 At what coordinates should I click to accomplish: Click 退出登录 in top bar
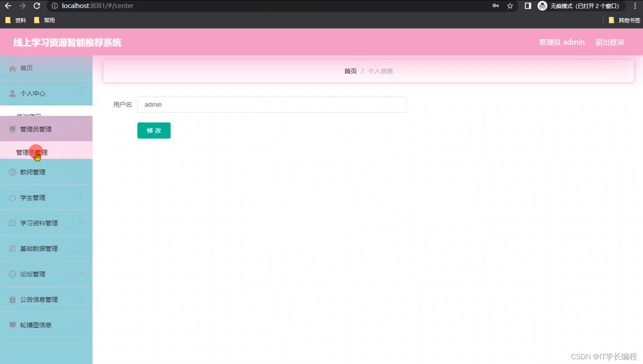tap(609, 42)
